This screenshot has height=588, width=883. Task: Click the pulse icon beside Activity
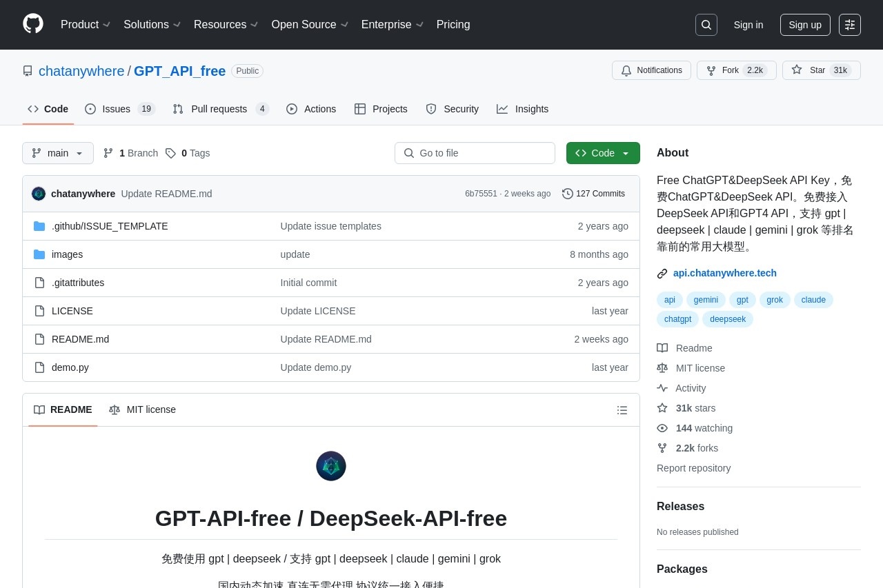662,388
